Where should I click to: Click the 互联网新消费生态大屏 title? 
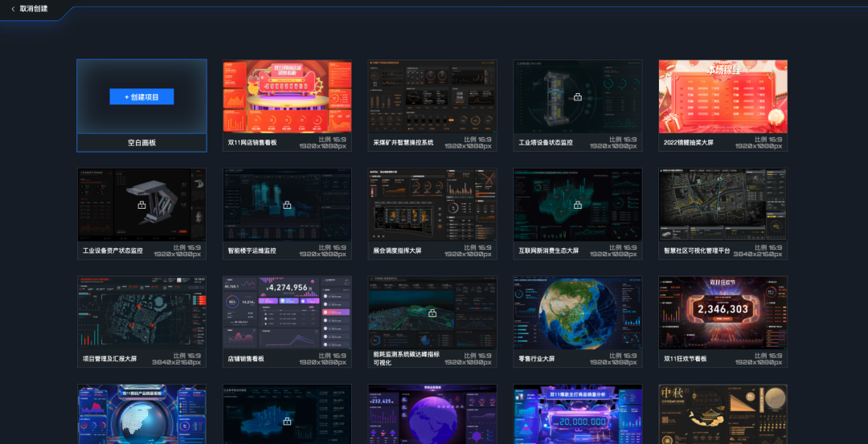tap(549, 251)
